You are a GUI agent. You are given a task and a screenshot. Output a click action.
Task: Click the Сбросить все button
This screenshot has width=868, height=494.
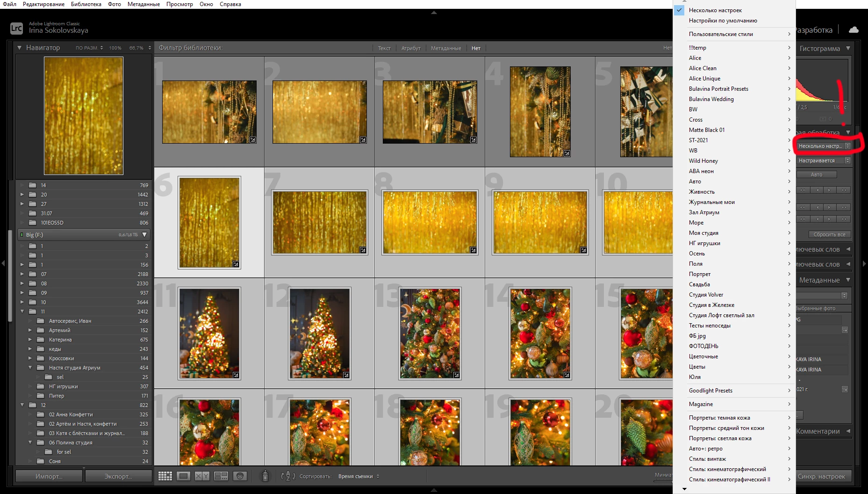(829, 234)
